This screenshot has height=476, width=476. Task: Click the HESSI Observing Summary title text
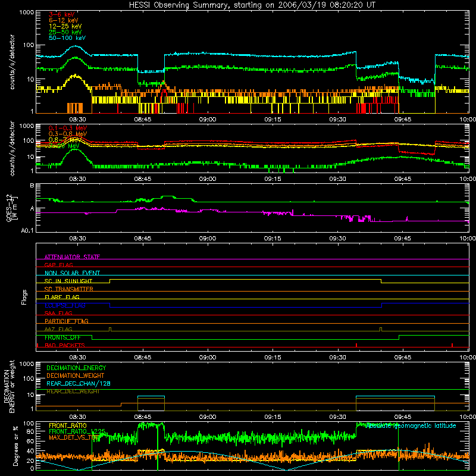coord(252,5)
